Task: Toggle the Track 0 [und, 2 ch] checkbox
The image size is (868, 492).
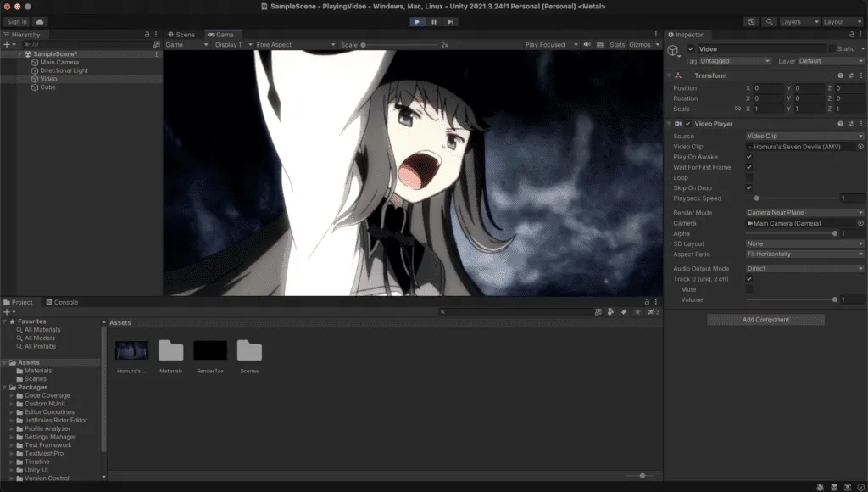Action: coord(749,279)
